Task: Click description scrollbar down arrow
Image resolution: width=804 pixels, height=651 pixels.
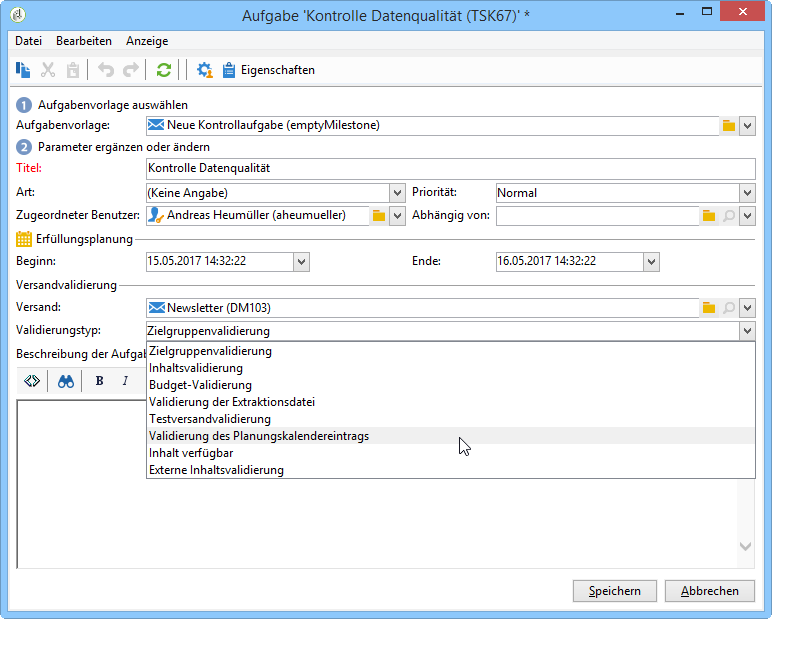Action: [746, 546]
